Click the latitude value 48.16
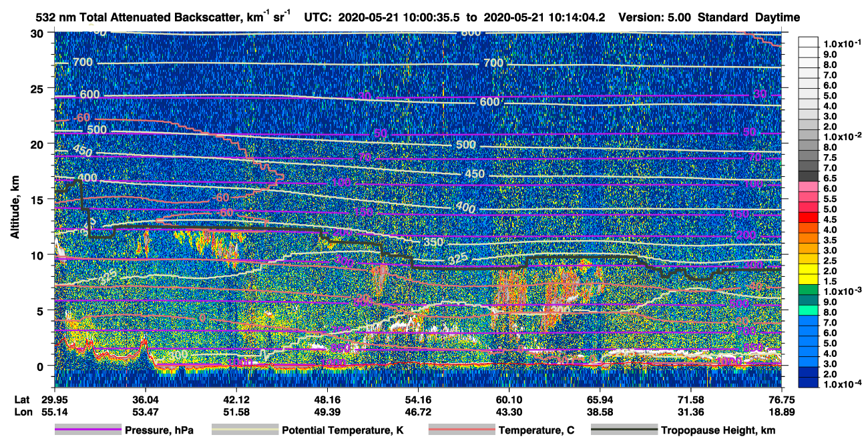Viewport: 868px width, 445px height. [327, 400]
